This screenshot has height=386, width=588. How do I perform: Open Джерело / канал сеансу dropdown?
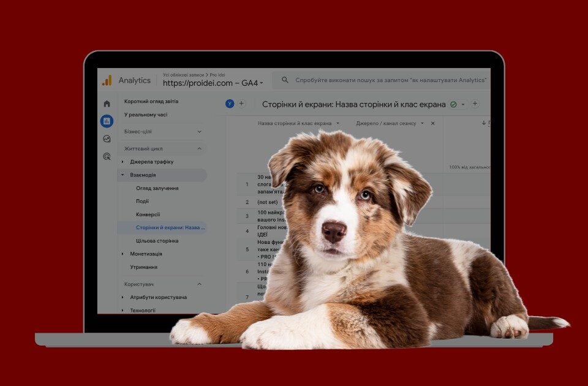click(x=422, y=123)
